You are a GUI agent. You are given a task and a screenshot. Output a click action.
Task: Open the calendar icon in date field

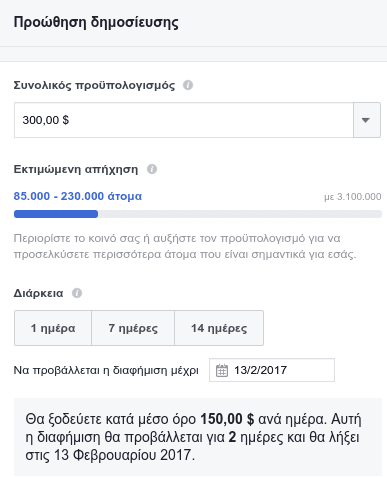pos(222,370)
